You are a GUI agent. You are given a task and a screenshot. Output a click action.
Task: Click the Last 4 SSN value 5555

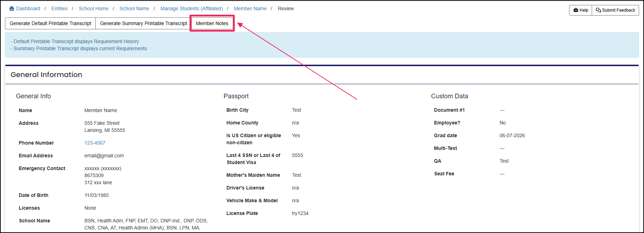297,155
